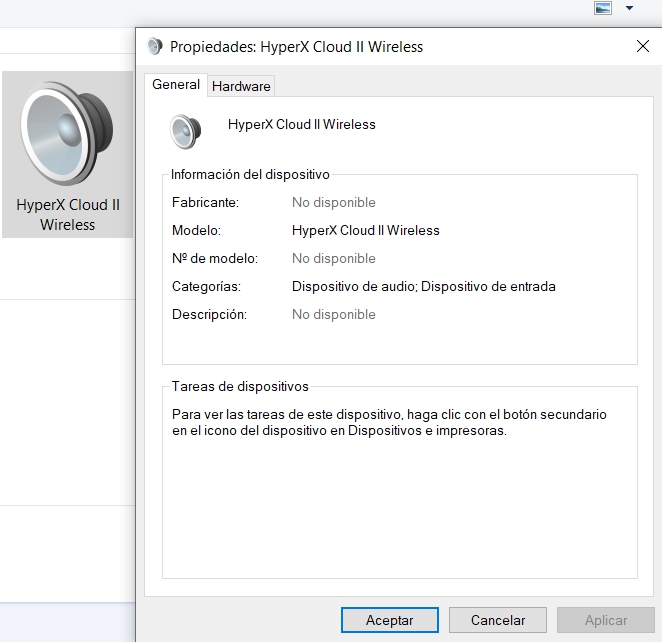Close the Propiedades dialog
This screenshot has width=662, height=642.
[642, 46]
